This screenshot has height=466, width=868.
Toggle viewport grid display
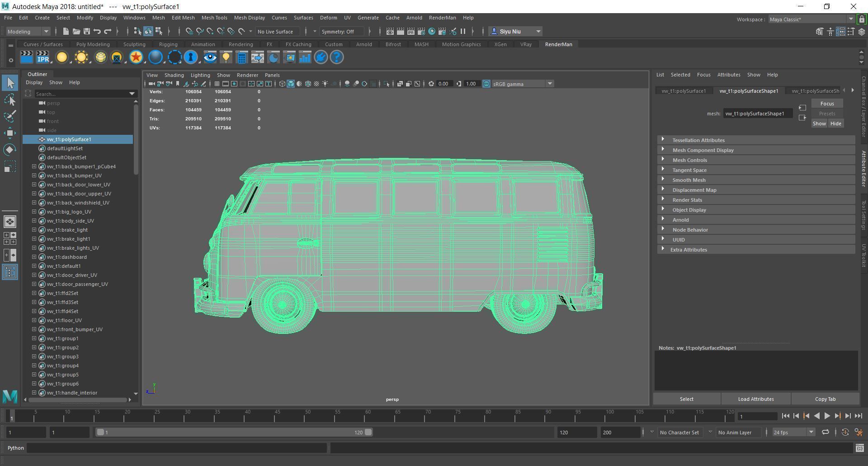(x=217, y=84)
